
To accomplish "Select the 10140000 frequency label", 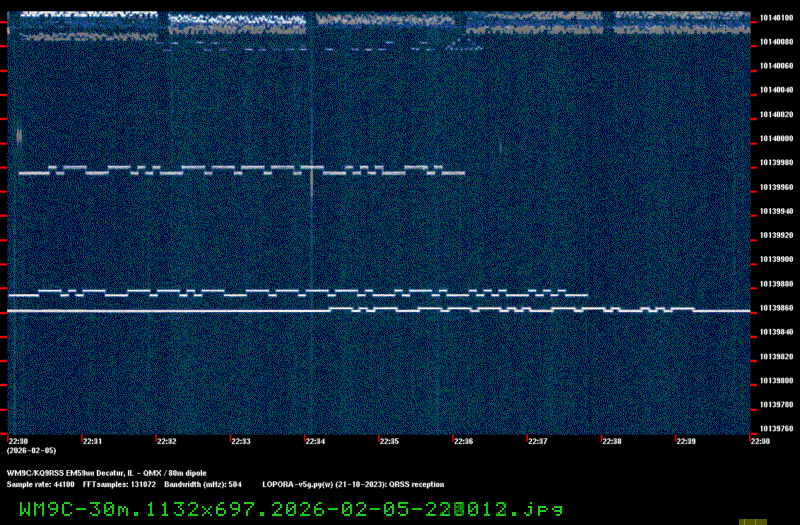I will tap(776, 138).
